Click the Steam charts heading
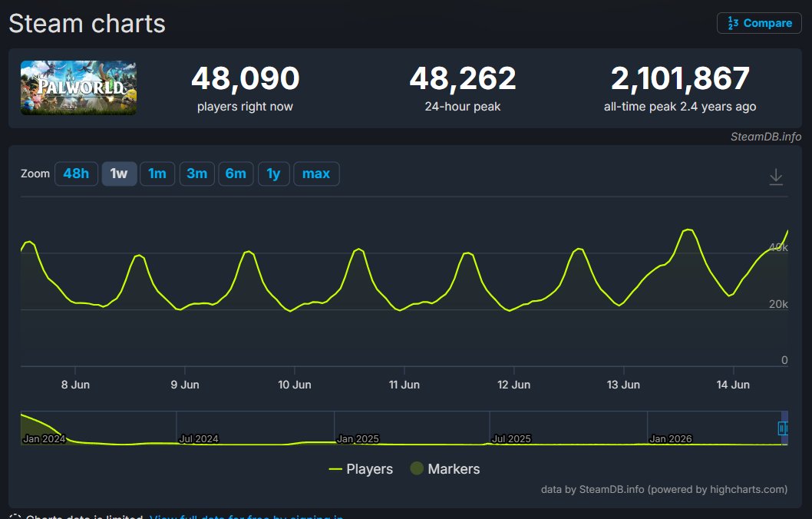The image size is (812, 519). click(87, 24)
